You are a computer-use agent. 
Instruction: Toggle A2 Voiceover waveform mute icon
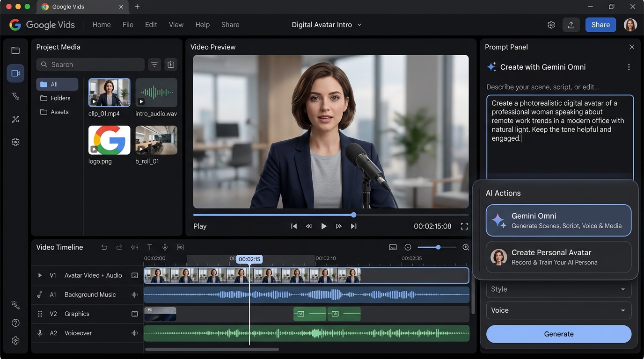135,333
